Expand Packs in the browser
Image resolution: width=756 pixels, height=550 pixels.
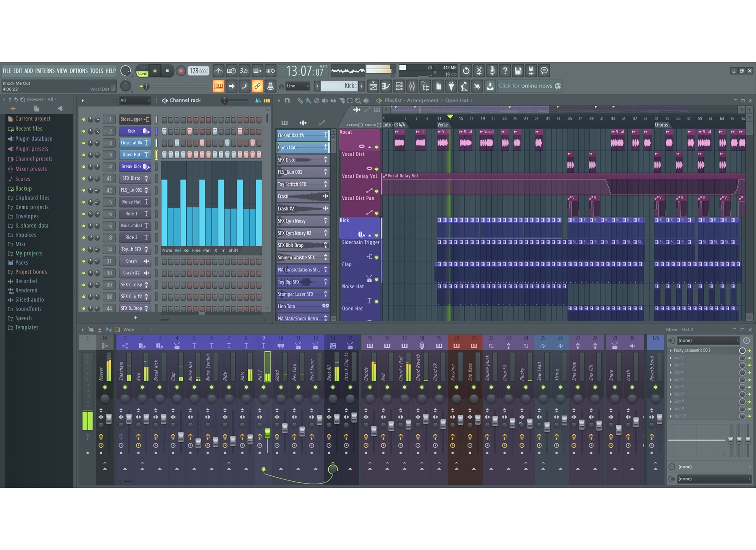point(22,262)
